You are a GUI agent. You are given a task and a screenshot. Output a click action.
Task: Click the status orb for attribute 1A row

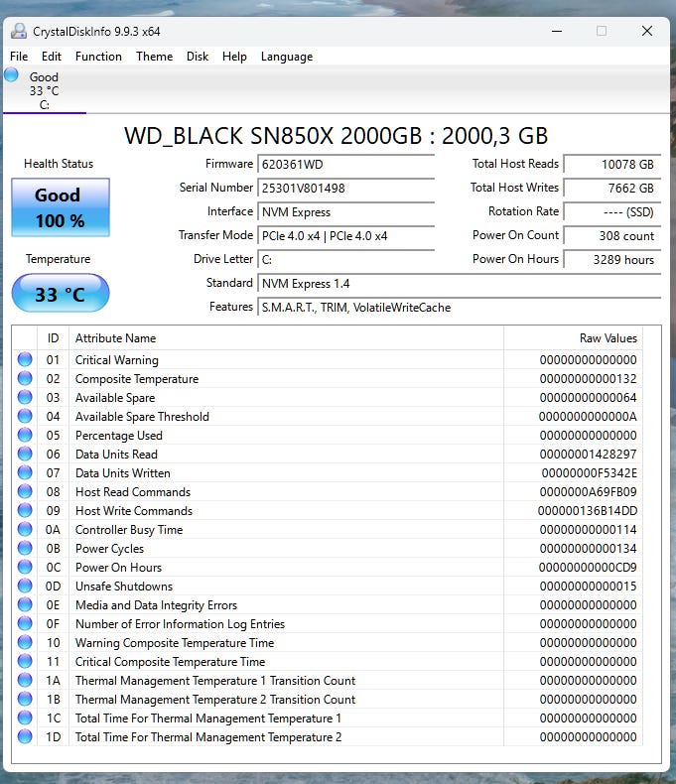click(x=25, y=680)
